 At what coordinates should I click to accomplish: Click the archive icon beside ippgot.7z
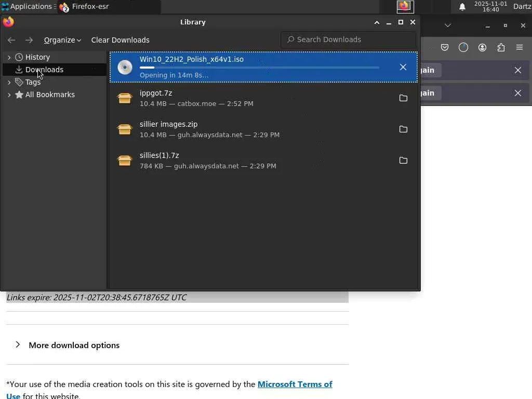point(125,98)
